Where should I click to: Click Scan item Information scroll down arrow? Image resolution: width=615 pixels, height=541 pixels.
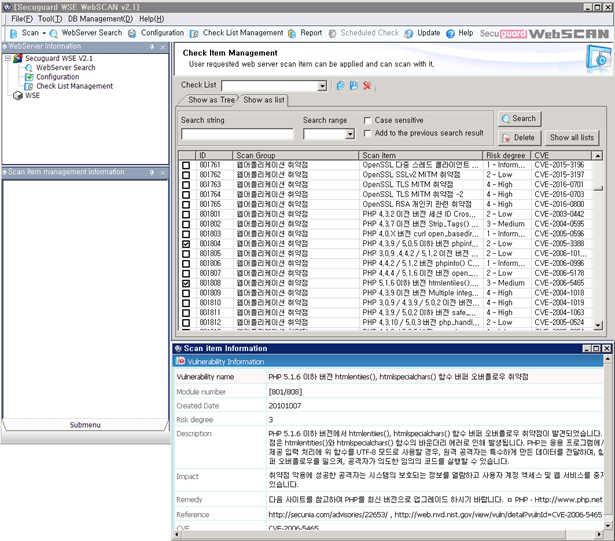(x=608, y=526)
